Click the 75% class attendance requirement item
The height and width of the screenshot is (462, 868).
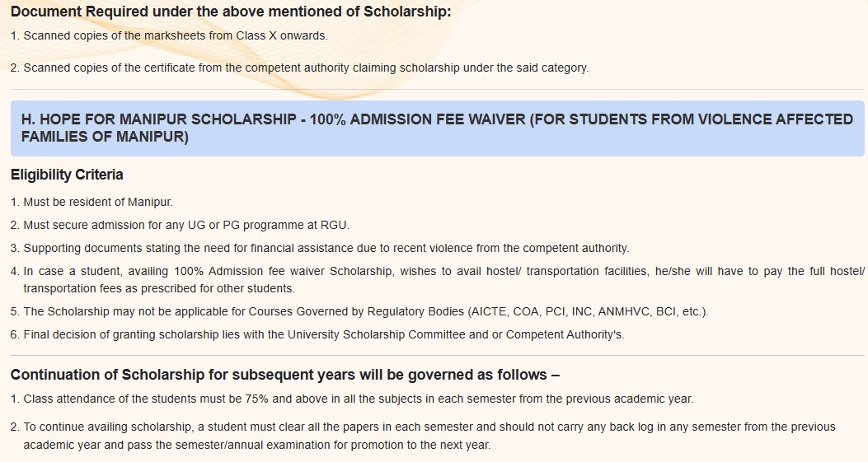click(352, 399)
